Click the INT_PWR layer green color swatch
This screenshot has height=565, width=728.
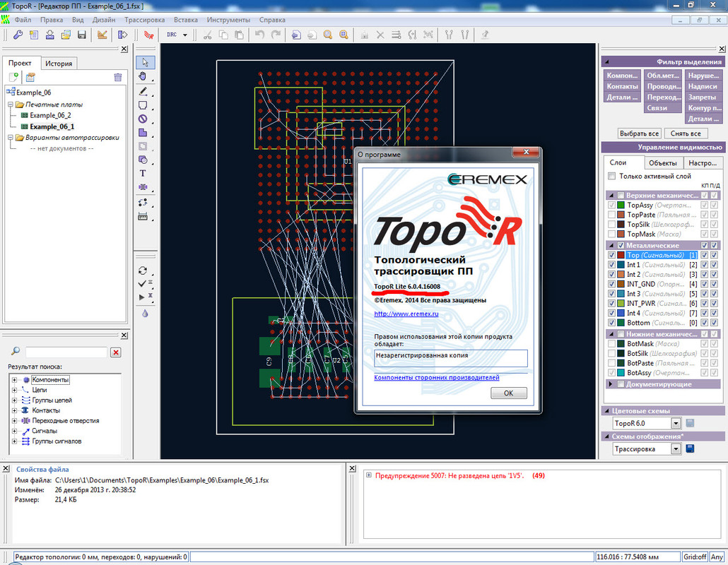[x=621, y=304]
